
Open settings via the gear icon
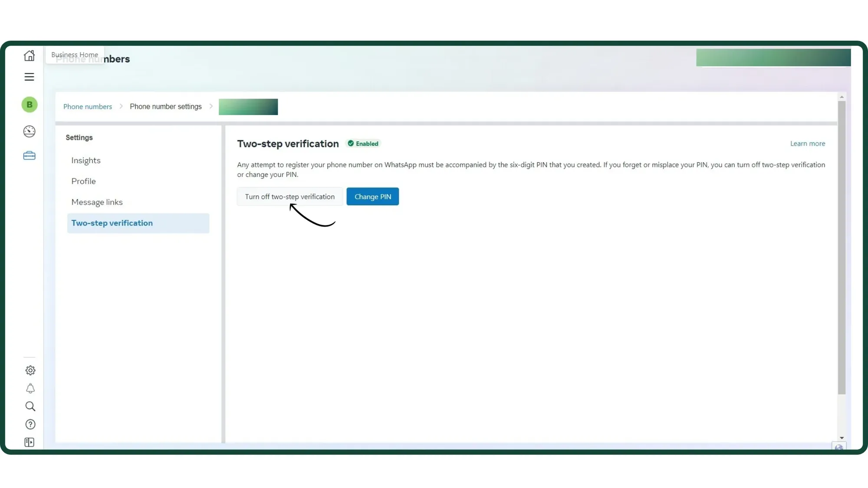pos(30,370)
